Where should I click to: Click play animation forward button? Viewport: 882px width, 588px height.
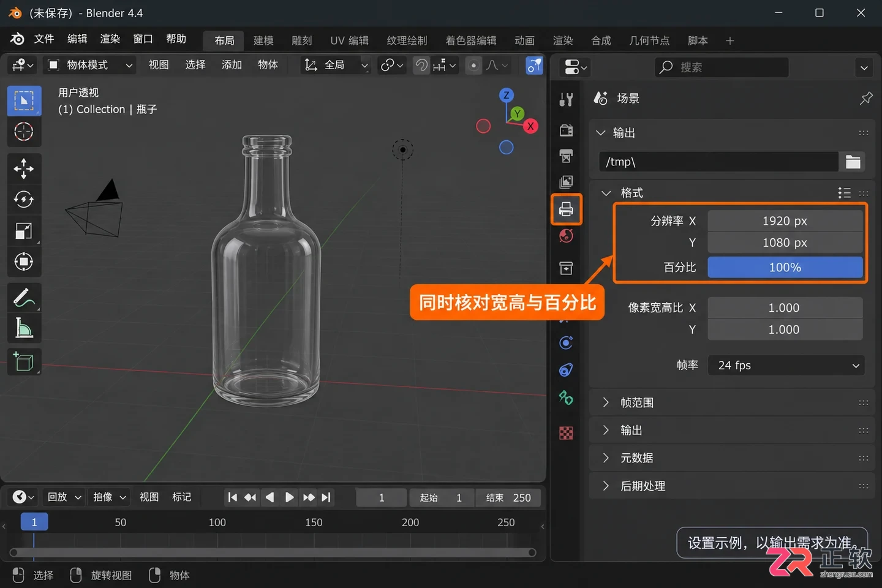click(x=289, y=497)
